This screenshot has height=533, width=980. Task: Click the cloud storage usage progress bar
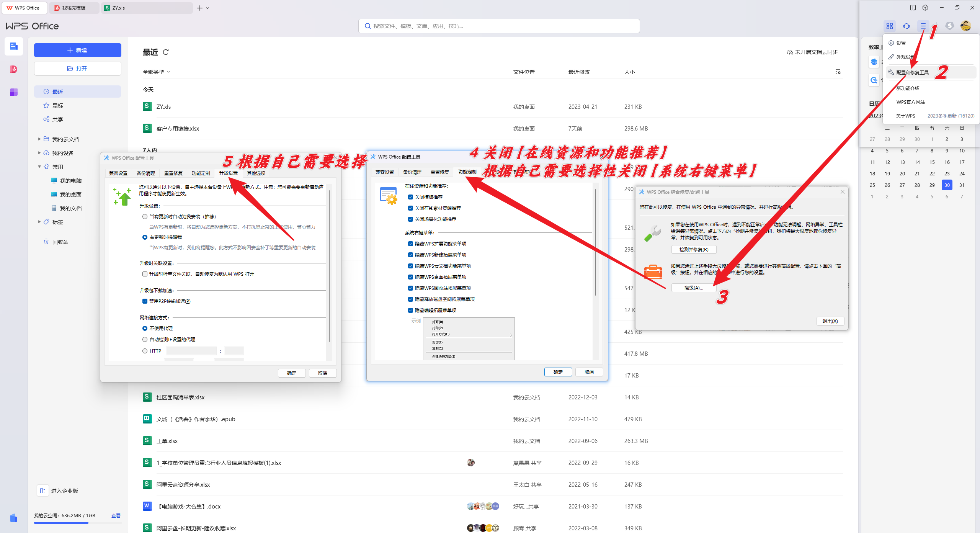(78, 523)
